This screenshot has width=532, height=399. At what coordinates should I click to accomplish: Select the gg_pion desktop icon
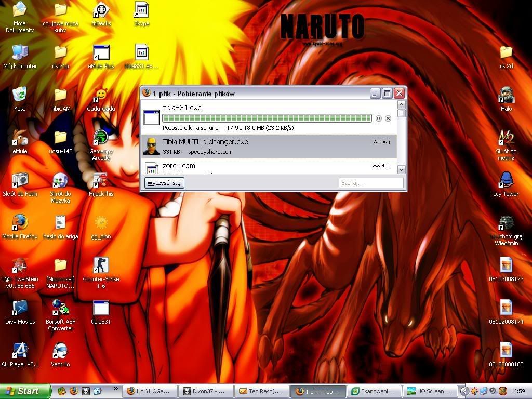tap(101, 228)
